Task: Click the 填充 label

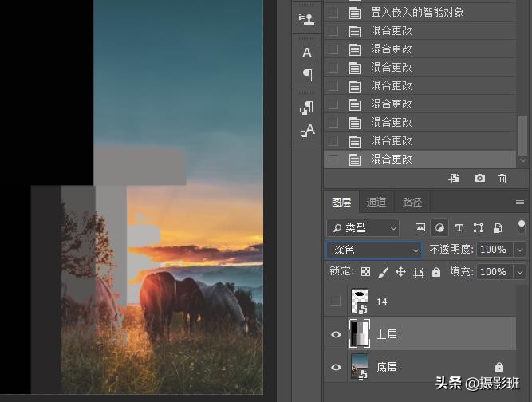Action: click(x=462, y=272)
